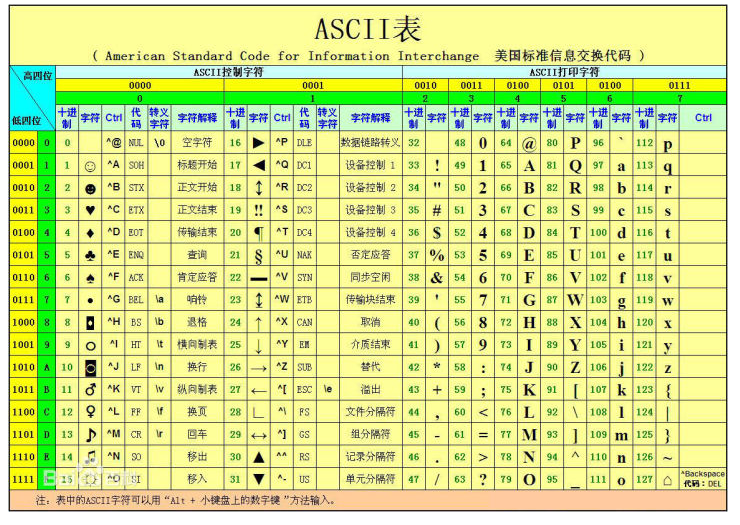The width and height of the screenshot is (740, 525).
Task: Click the black smiley face for decimal 2
Action: [90, 188]
